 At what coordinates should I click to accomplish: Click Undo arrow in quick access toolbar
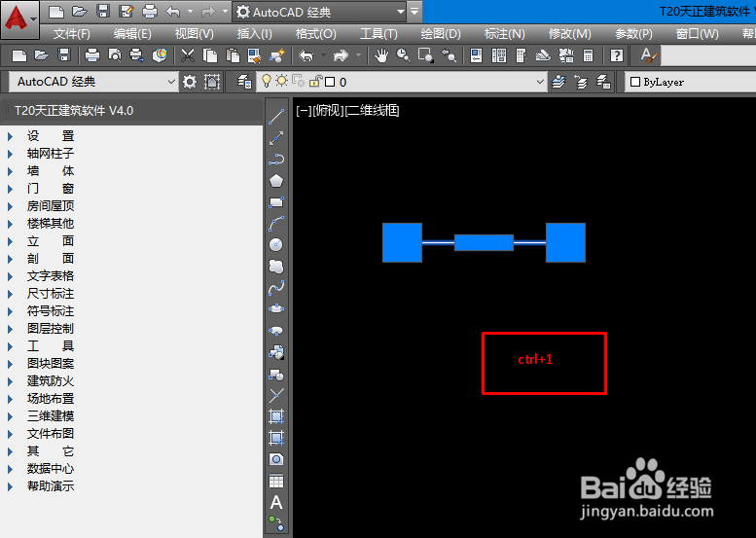[x=172, y=11]
